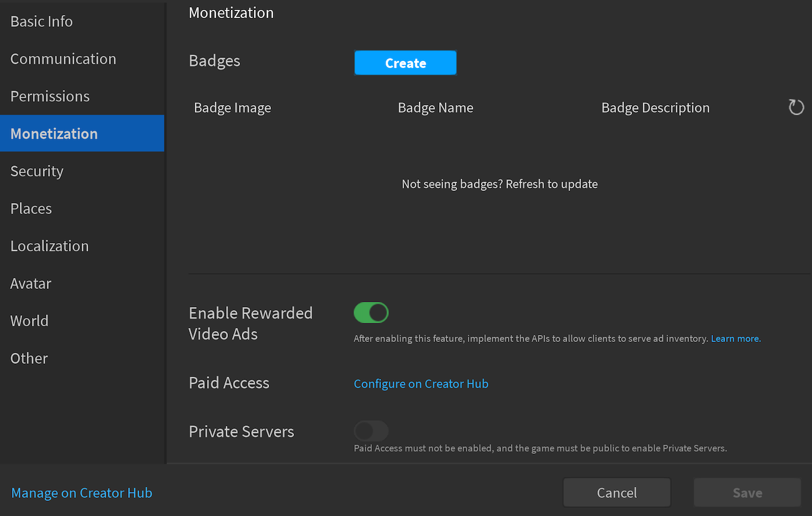Disable the Rewarded Video Ads toggle
The width and height of the screenshot is (812, 516).
pyautogui.click(x=371, y=313)
